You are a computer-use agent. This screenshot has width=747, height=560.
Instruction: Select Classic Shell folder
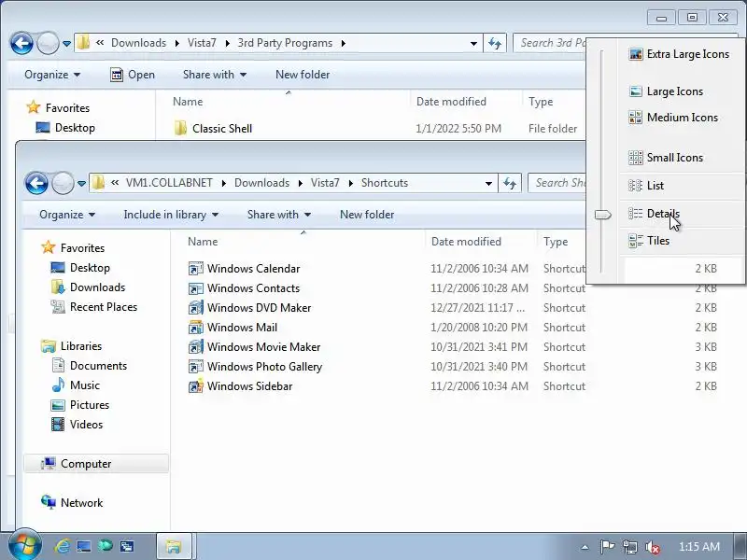coord(214,129)
